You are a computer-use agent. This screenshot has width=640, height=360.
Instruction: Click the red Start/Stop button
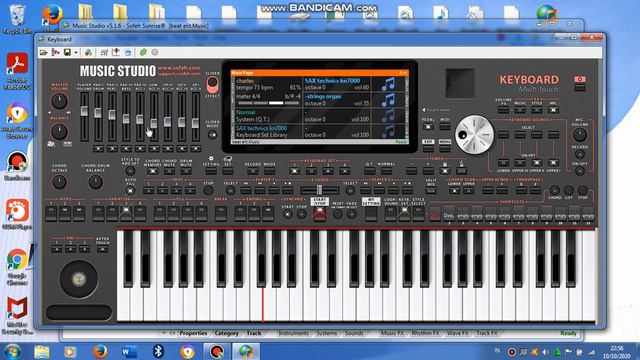pyautogui.click(x=319, y=214)
